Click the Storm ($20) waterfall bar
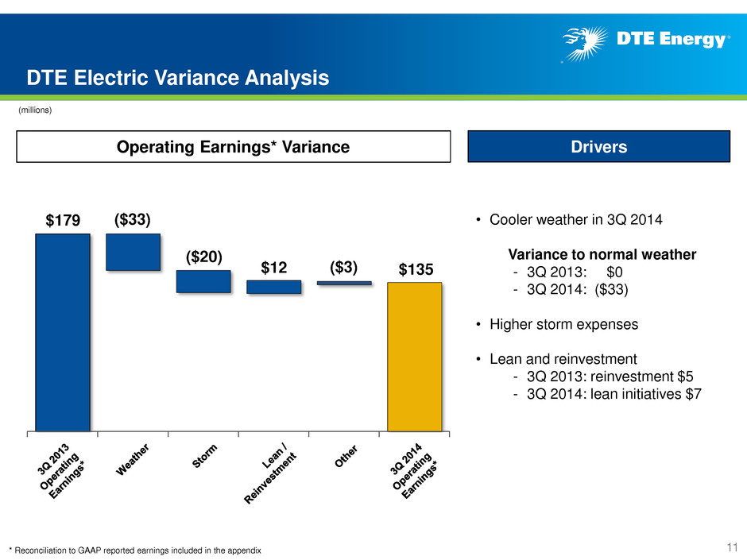747x560 pixels. pos(203,281)
